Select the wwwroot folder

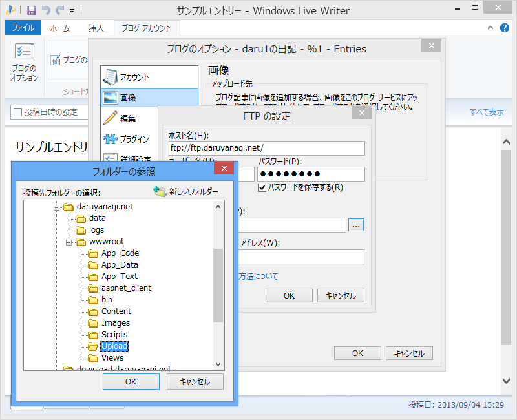[x=107, y=242]
